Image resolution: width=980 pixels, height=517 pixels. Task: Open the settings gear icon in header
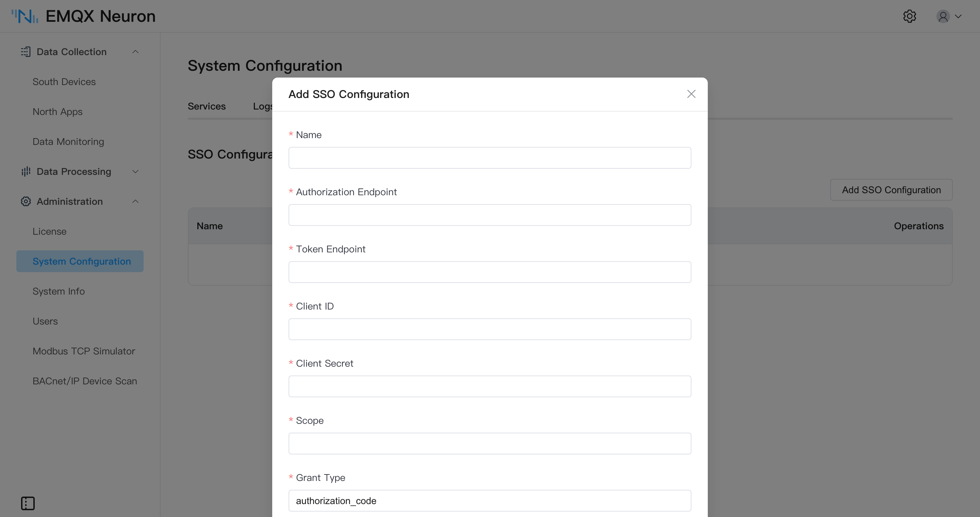pyautogui.click(x=910, y=16)
